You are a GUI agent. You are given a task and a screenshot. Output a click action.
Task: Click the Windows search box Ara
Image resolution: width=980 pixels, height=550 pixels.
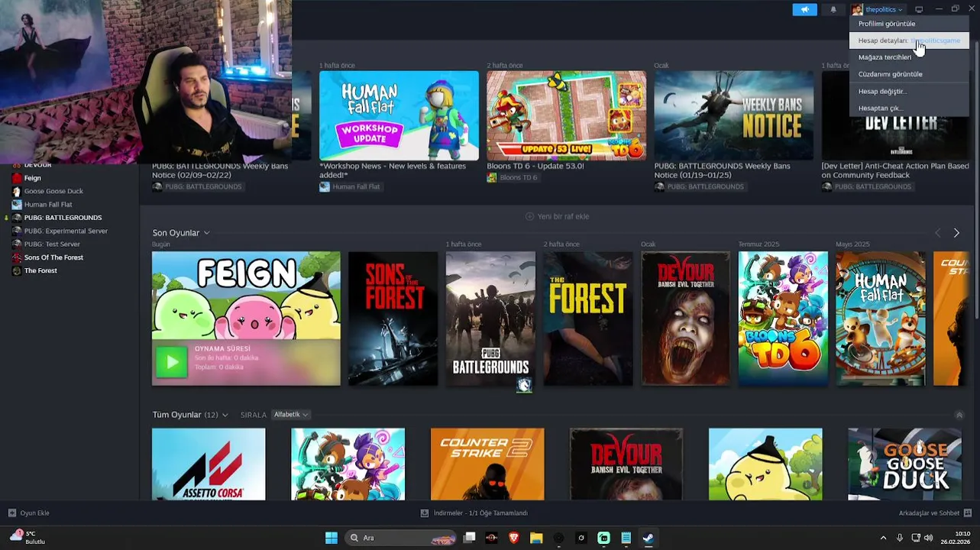[401, 538]
